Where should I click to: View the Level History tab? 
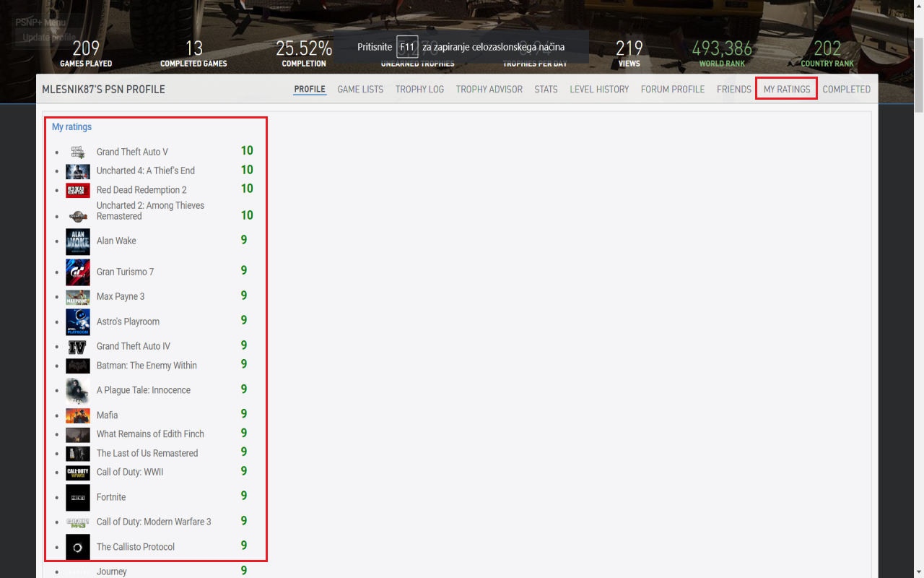click(599, 90)
